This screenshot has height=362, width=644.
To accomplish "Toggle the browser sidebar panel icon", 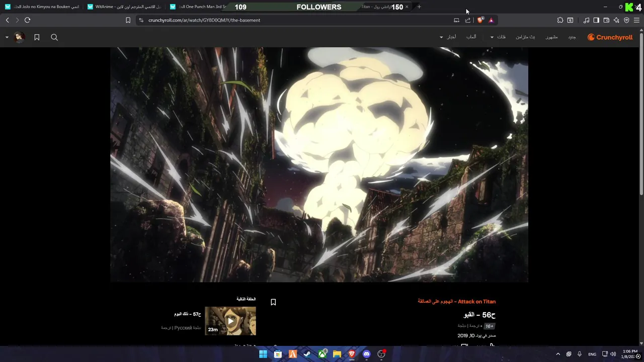I will [596, 20].
